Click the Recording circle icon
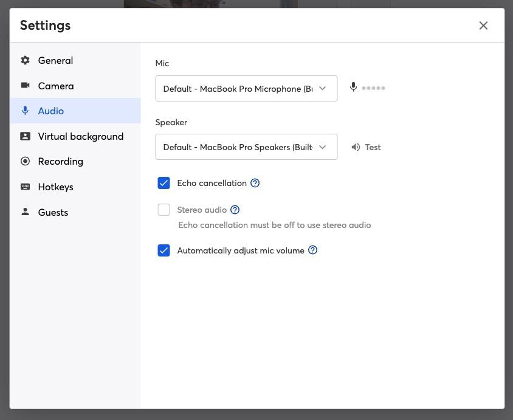The image size is (513, 420). (x=25, y=161)
